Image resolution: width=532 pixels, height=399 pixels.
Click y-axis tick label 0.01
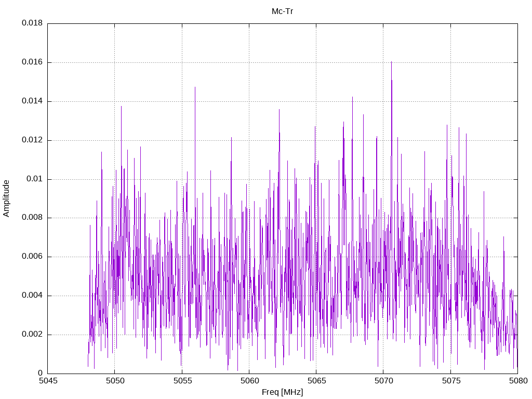pyautogui.click(x=35, y=179)
